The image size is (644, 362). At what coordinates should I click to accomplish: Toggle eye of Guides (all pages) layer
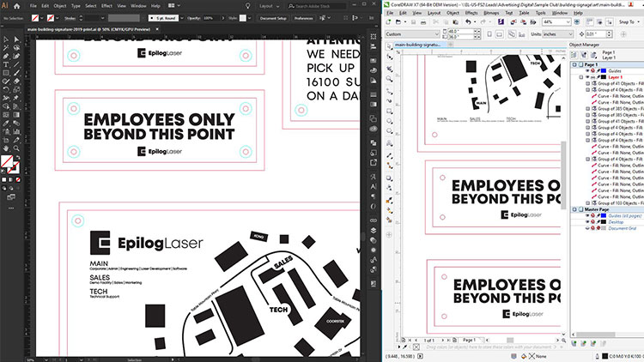click(587, 215)
